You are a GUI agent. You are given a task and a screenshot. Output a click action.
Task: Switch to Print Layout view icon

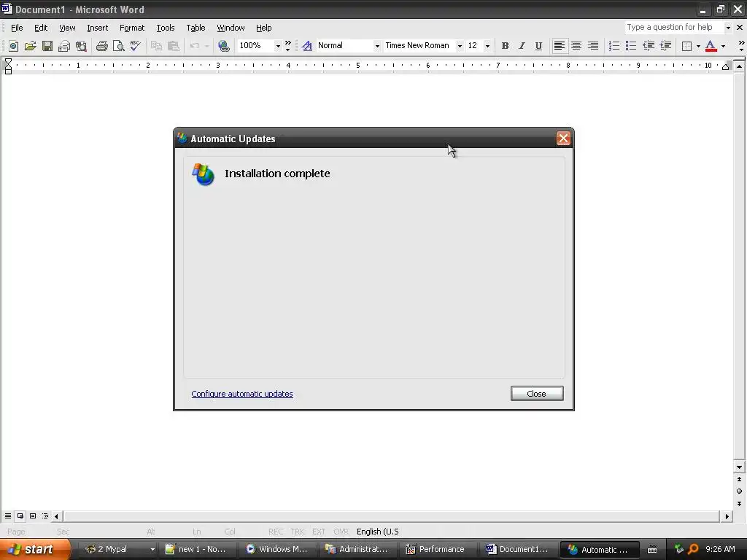pos(33,516)
